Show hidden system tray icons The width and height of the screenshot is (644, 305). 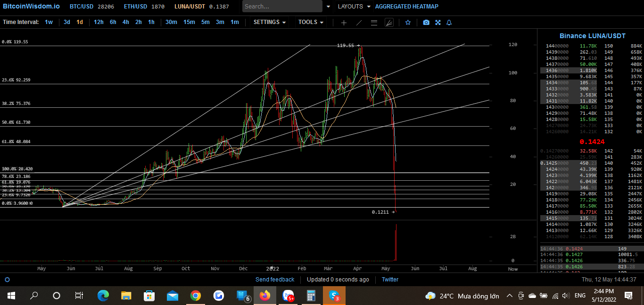(x=510, y=296)
